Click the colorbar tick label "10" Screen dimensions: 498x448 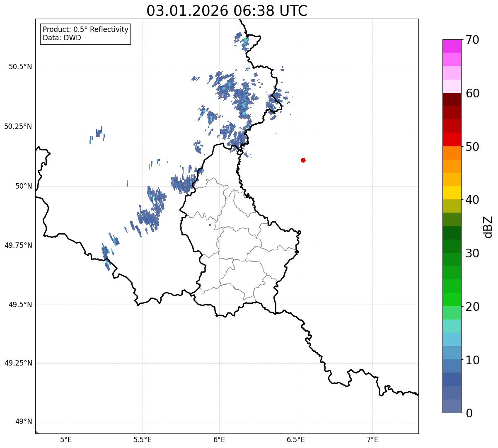472,360
